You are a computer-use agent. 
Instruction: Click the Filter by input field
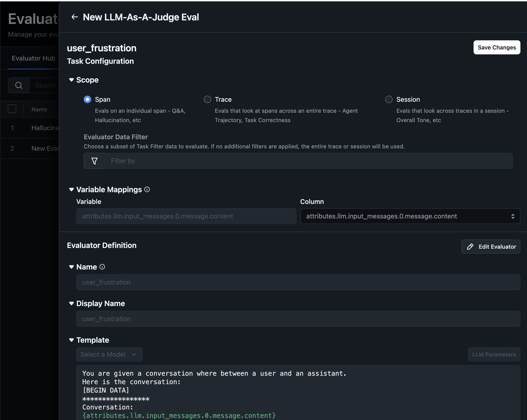[x=309, y=161]
